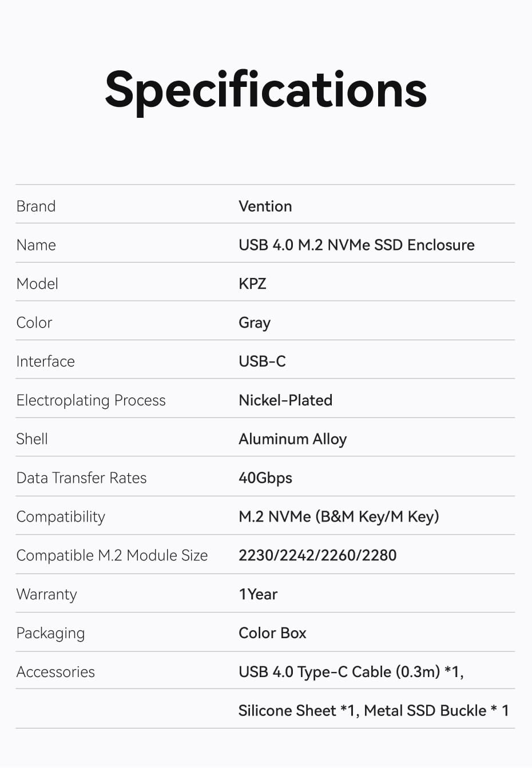Click the Aluminum Alloy shell value
532x768 pixels.
point(292,439)
